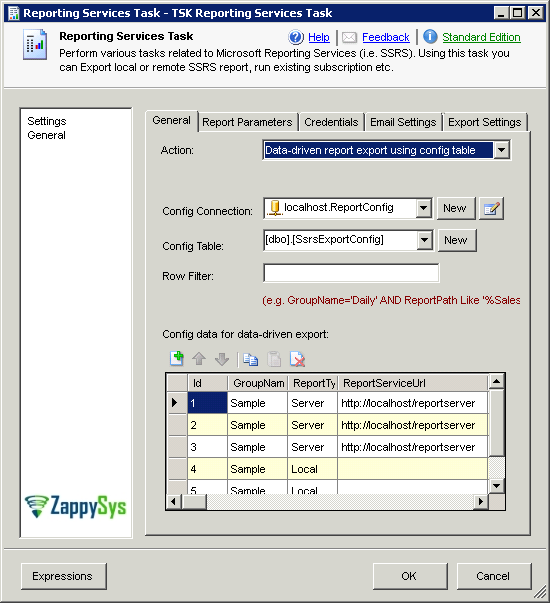Click New next to Config Connection
550x603 pixels.
[456, 208]
